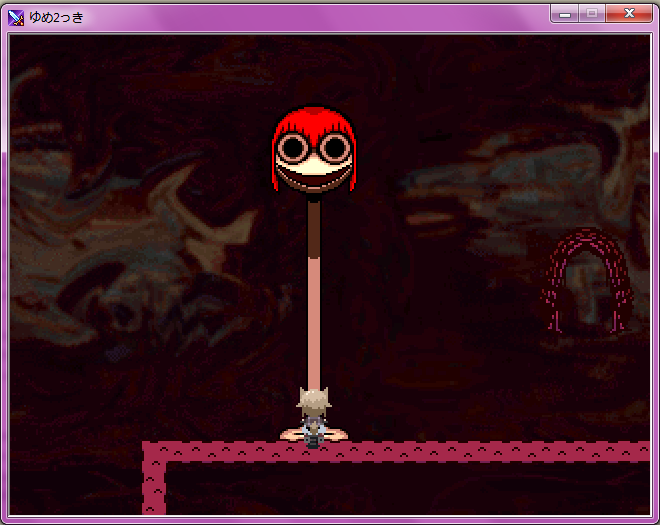Click the sword application icon in title bar
660x525 pixels.
(x=16, y=18)
